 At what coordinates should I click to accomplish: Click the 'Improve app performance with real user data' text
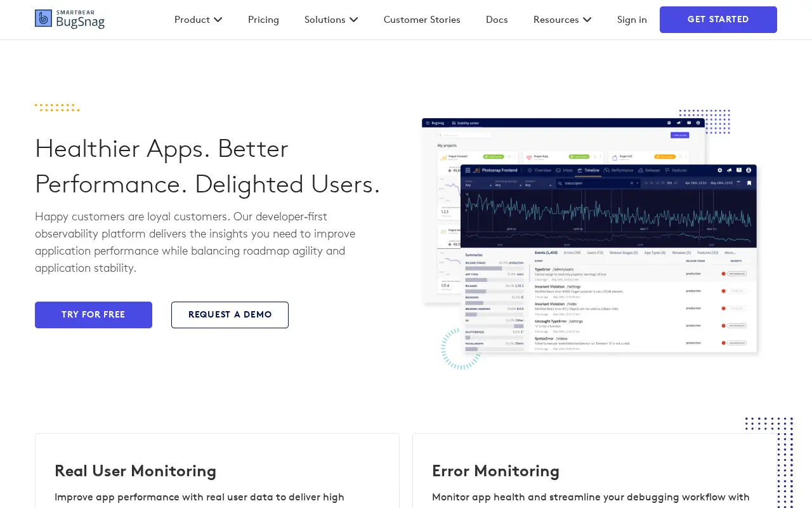(199, 497)
